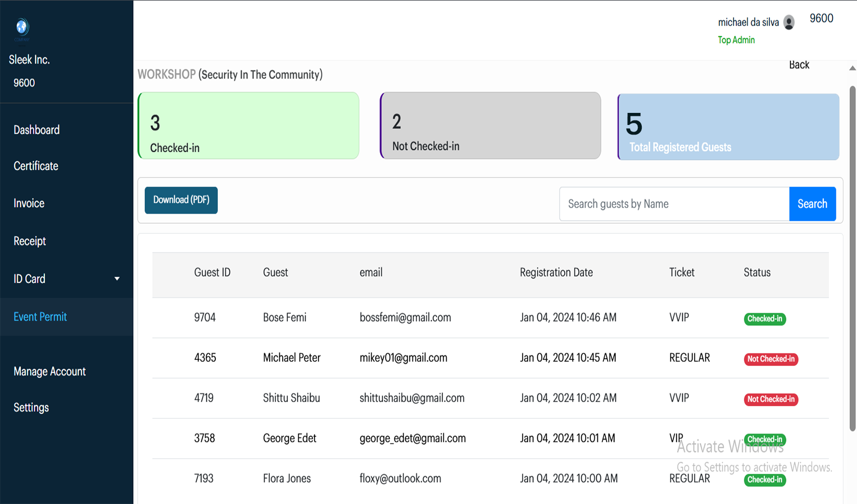Screen dimensions: 857x504
Task: Select the Not Checked-in summary card
Action: click(490, 125)
